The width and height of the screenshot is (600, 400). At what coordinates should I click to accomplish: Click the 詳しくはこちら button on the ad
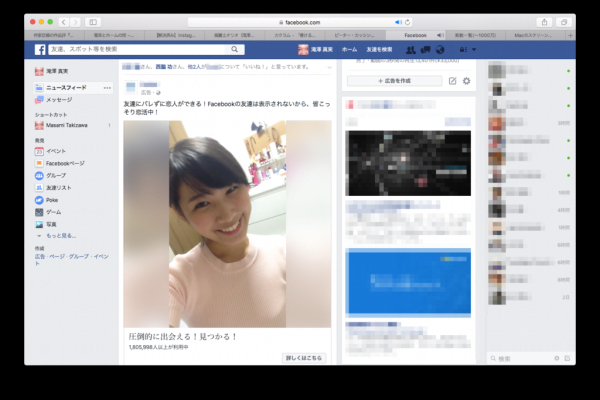pyautogui.click(x=304, y=357)
